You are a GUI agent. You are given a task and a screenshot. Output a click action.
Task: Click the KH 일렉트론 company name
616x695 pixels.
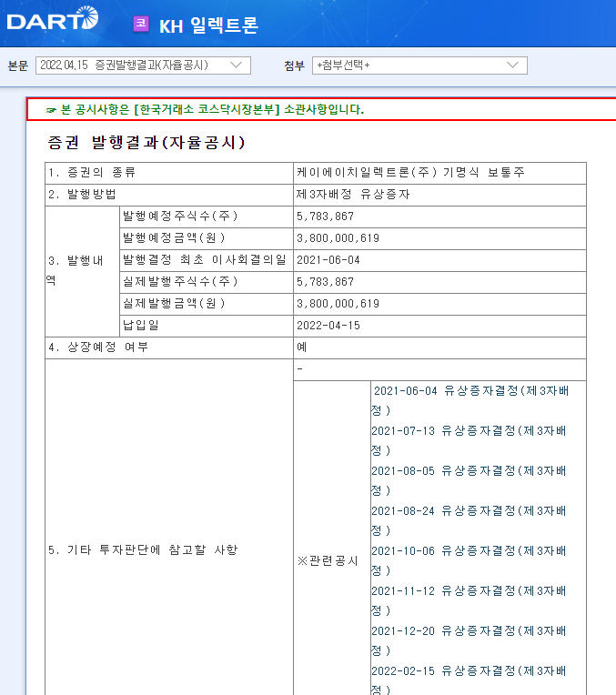208,25
